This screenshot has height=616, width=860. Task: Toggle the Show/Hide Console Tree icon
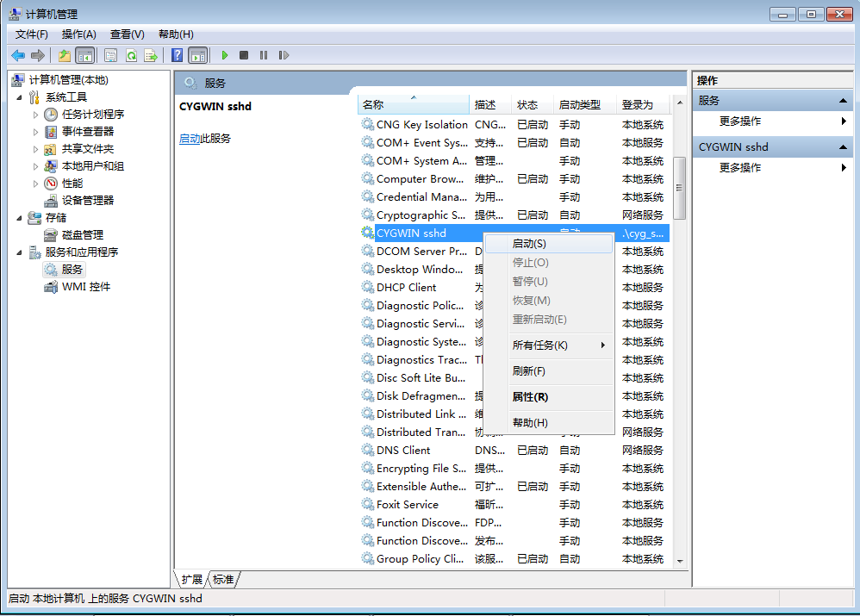pos(85,55)
